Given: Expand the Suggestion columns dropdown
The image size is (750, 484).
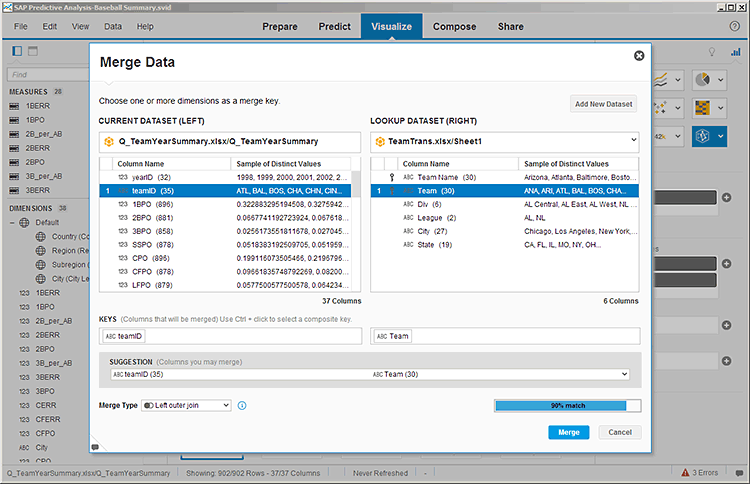Looking at the screenshot, I should point(624,374).
